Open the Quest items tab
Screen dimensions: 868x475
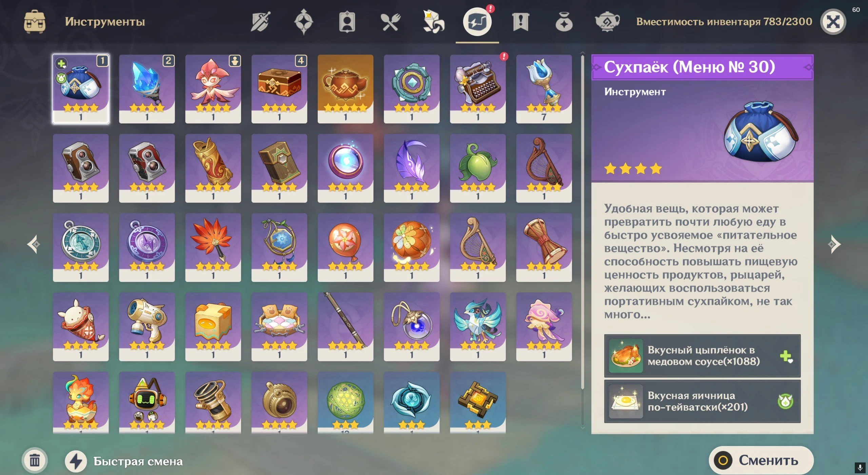tap(520, 22)
